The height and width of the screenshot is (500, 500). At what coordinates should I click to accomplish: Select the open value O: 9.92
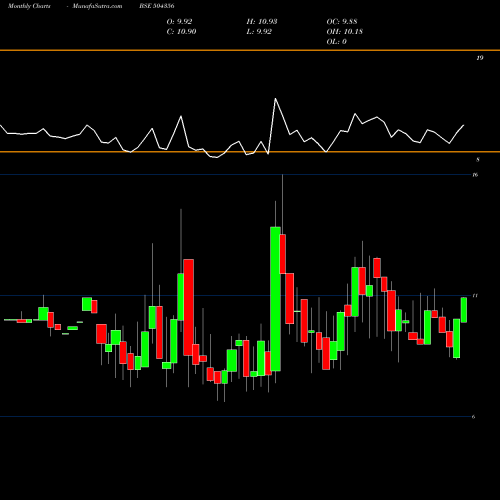click(179, 22)
